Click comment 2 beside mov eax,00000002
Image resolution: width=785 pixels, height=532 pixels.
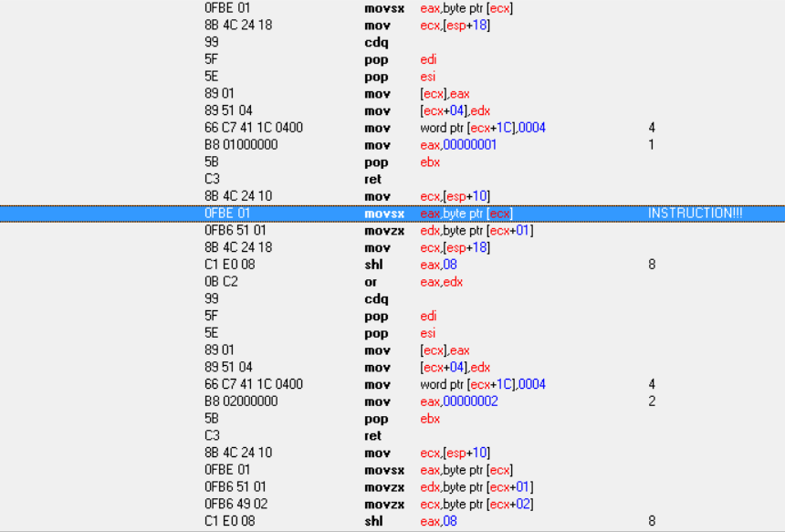pos(652,402)
